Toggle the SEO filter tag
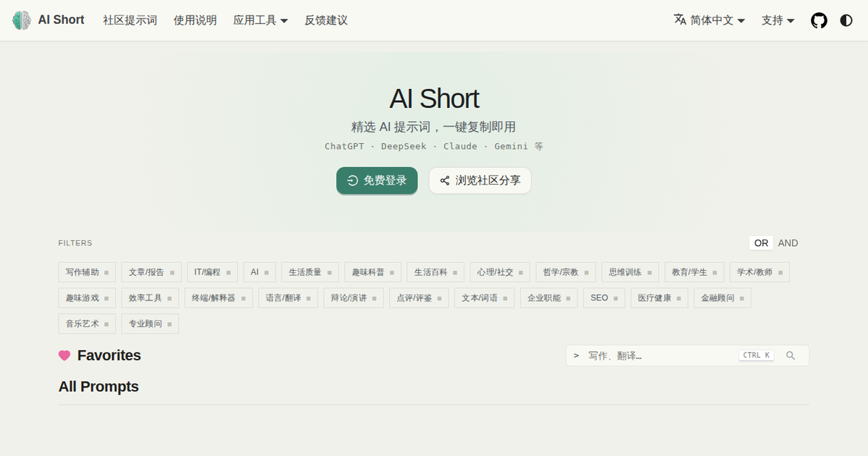 point(604,297)
